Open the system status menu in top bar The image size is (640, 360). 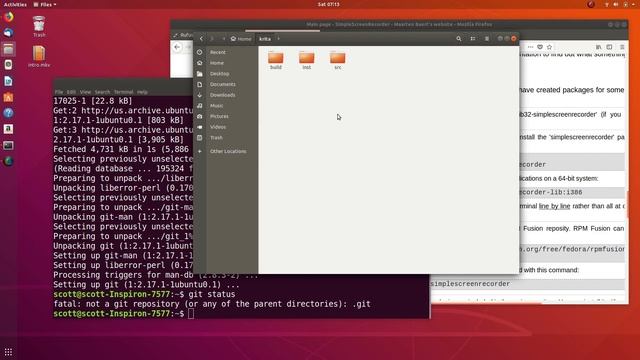click(620, 4)
